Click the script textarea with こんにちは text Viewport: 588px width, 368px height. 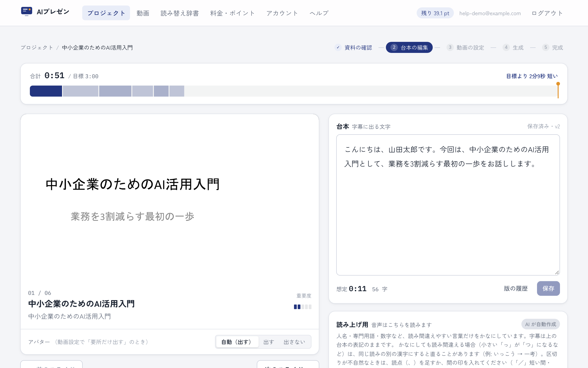448,205
